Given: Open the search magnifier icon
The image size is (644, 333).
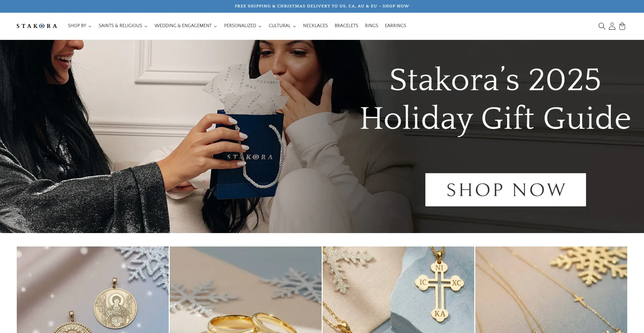Looking at the screenshot, I should [x=602, y=26].
